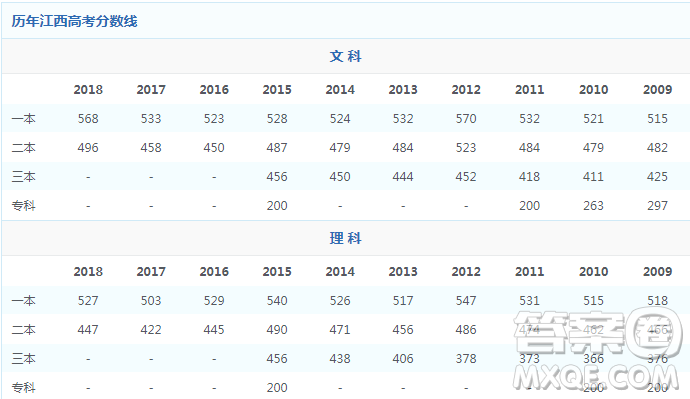Click 文科 二本 2015 score 487
The image size is (690, 399).
click(277, 147)
